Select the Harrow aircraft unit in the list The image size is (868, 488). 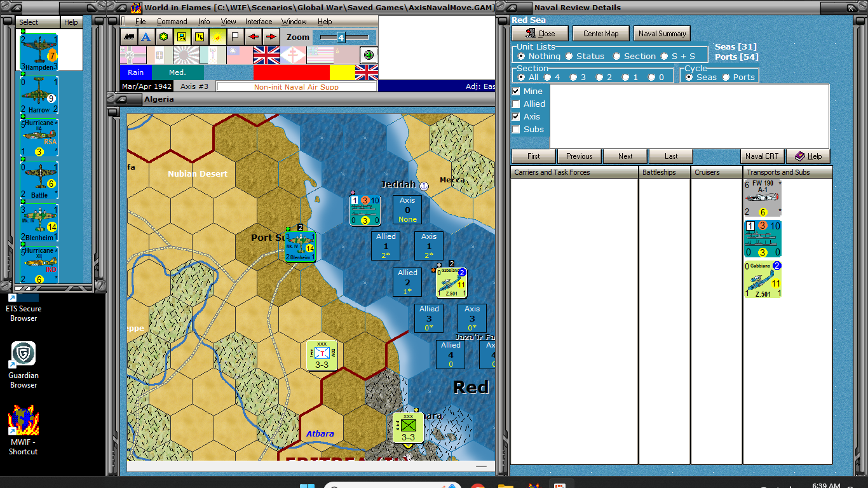[x=39, y=95]
